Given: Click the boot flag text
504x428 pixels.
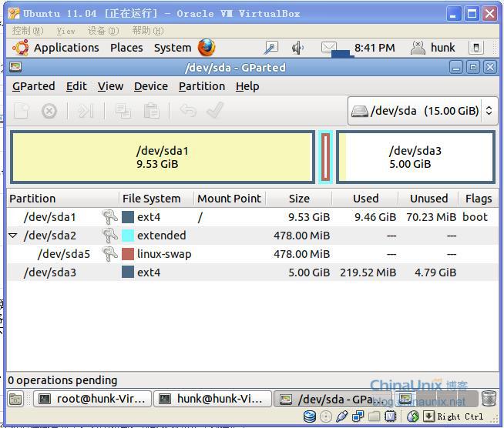Looking at the screenshot, I should pyautogui.click(x=475, y=217).
